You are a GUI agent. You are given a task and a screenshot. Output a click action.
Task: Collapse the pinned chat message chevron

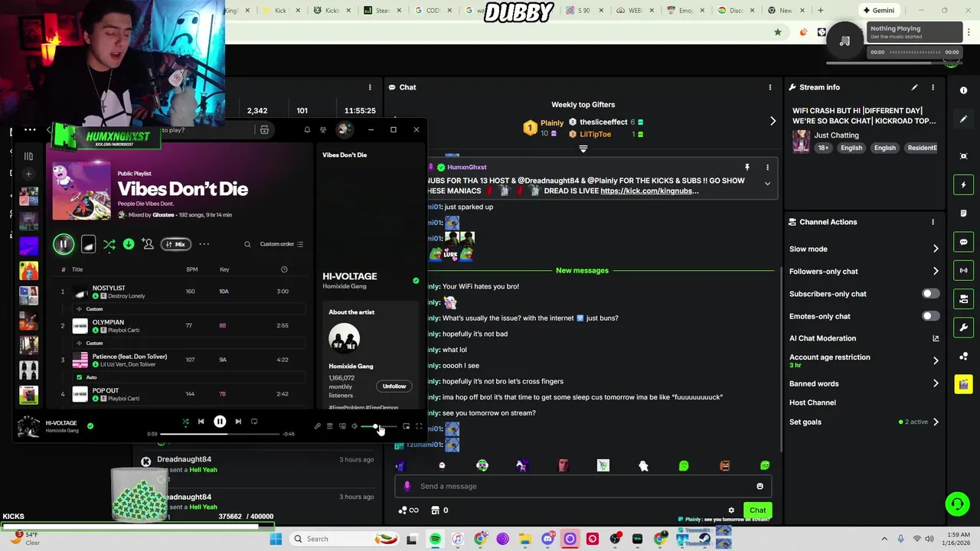coord(767,184)
